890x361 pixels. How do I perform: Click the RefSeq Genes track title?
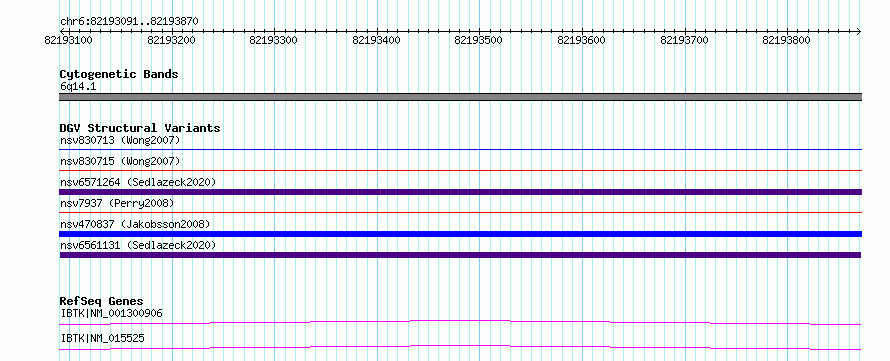pyautogui.click(x=102, y=301)
